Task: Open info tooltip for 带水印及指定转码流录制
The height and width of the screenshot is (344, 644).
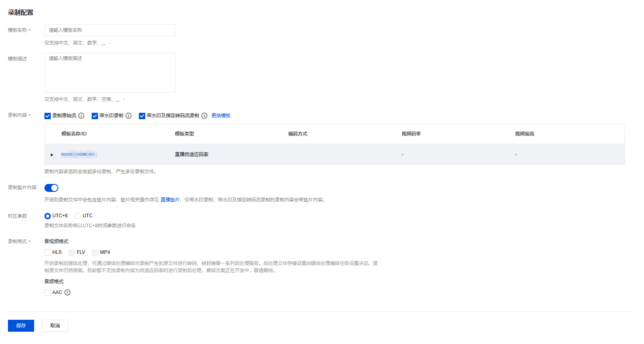Action: pos(204,116)
